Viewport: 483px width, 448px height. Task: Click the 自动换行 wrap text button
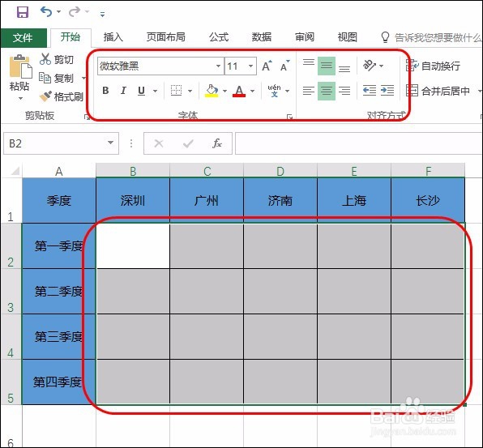[x=433, y=66]
